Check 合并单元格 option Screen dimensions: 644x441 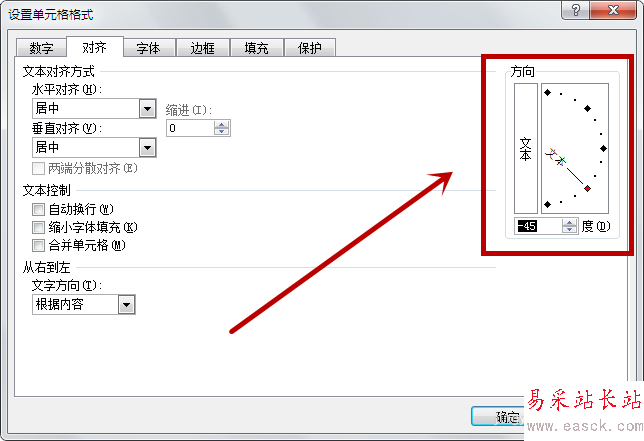tap(38, 246)
